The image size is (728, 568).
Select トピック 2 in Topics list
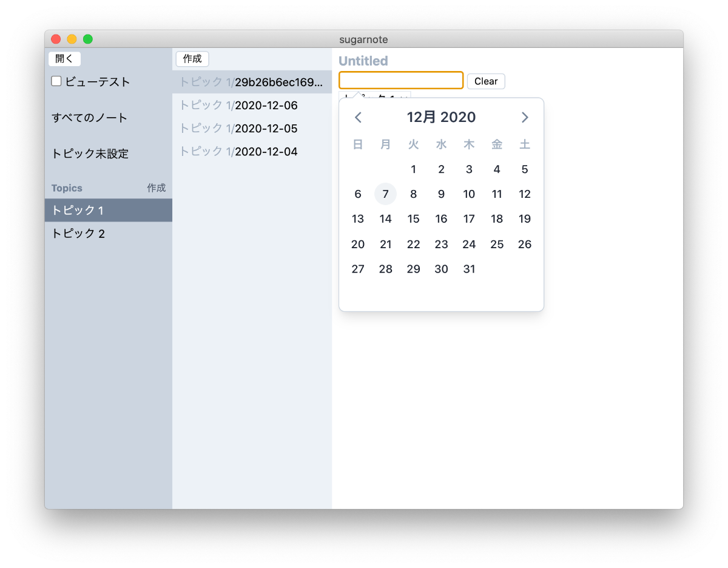click(109, 233)
